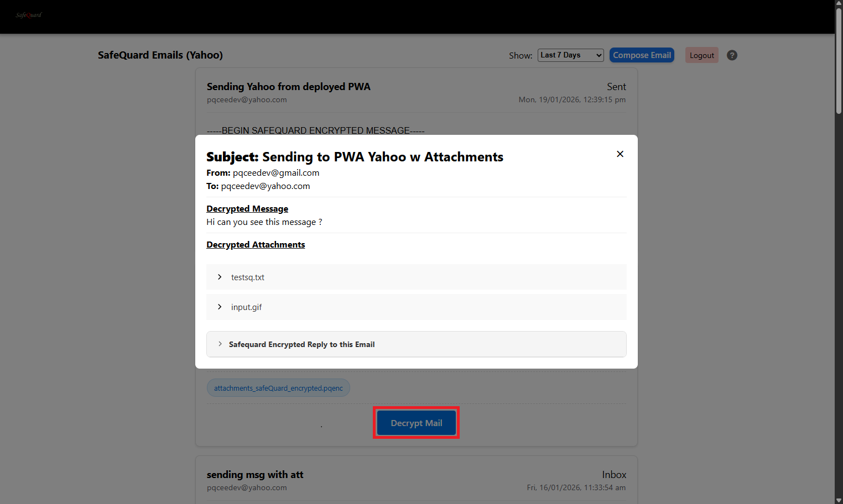Image resolution: width=843 pixels, height=504 pixels.
Task: Open attachments_safeQuard_encrypted.pqenc attachment chip
Action: [278, 388]
